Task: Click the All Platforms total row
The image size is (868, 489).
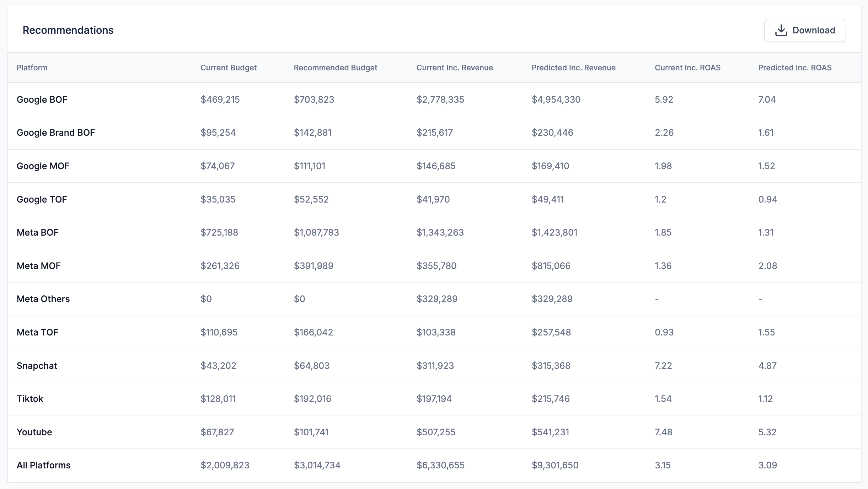Action: [x=44, y=465]
